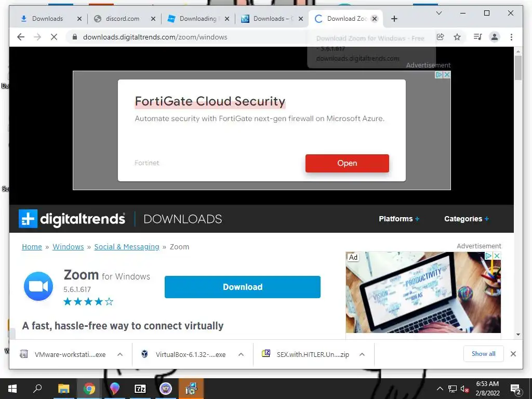Click the installer icon in taskbar
Viewport: 532px width, 399px height.
[191, 389]
